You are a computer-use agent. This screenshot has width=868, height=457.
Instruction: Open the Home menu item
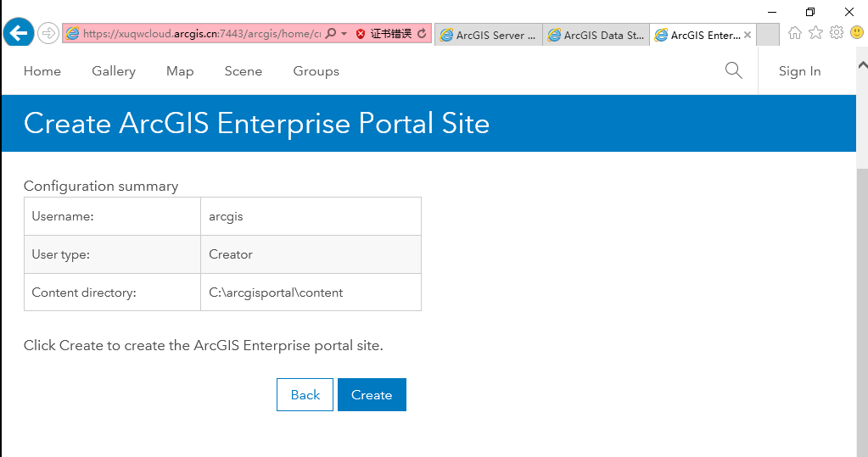coord(42,71)
